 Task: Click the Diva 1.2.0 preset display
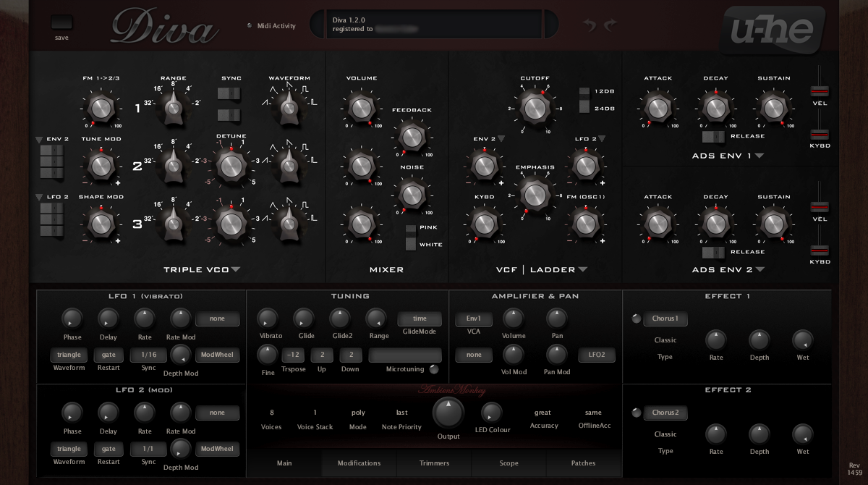(x=435, y=25)
